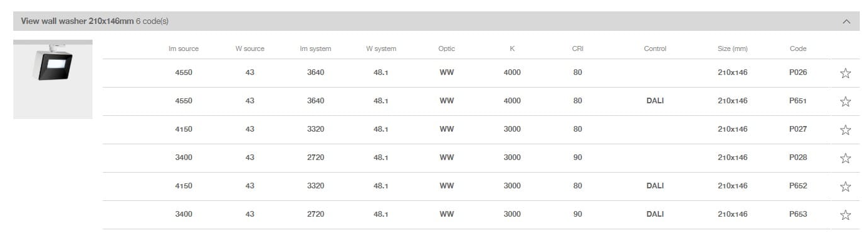868x252 pixels.
Task: Mark code P028 as favorite
Action: [845, 158]
